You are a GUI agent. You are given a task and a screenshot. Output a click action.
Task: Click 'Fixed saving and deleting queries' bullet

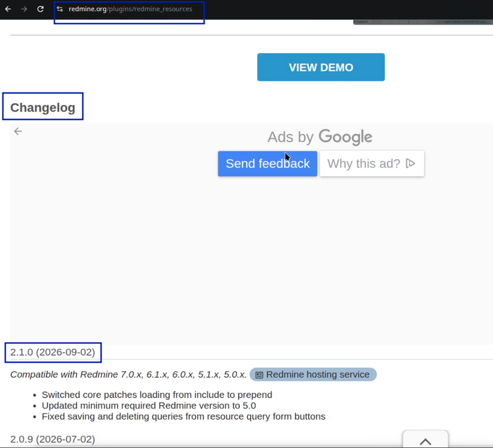coord(184,416)
